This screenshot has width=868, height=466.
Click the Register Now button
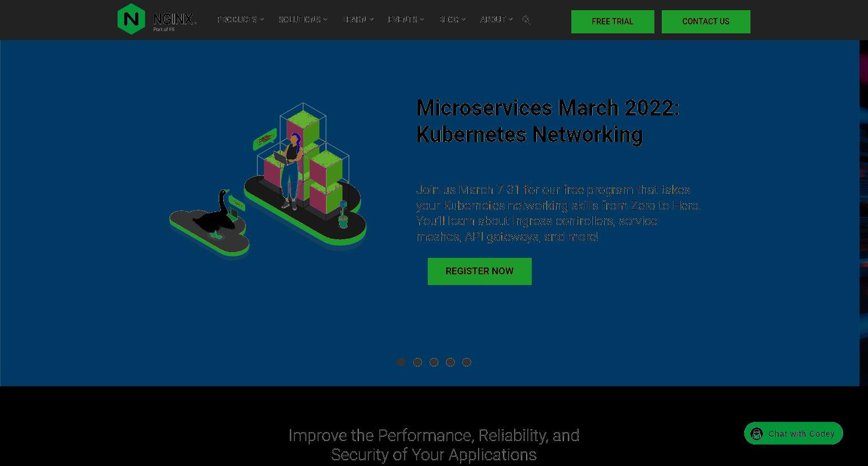tap(480, 271)
